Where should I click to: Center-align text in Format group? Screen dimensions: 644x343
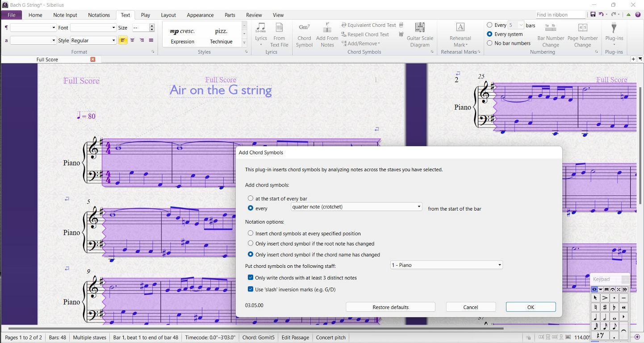tap(132, 40)
